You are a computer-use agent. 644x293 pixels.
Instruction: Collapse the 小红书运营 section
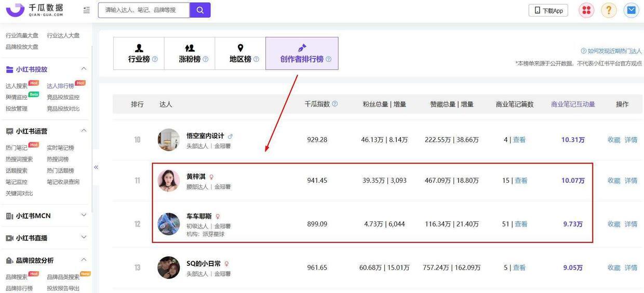click(84, 131)
